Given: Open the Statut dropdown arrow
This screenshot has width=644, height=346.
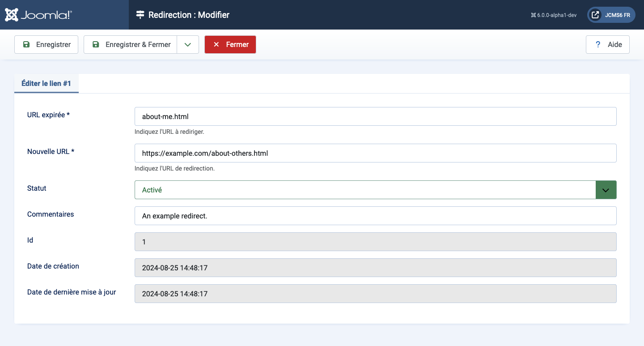Looking at the screenshot, I should [x=606, y=190].
